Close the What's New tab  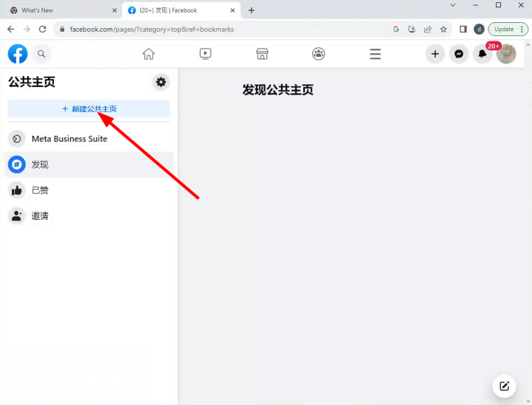114,10
